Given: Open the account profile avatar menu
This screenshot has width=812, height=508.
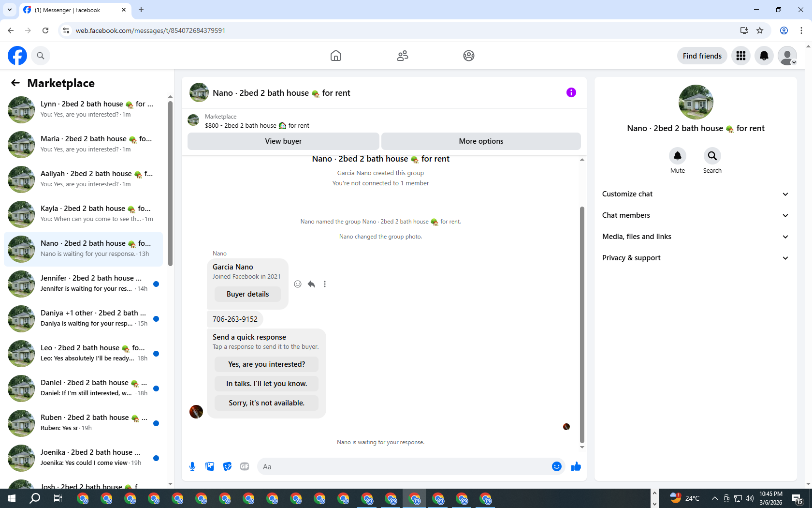Looking at the screenshot, I should (x=787, y=56).
